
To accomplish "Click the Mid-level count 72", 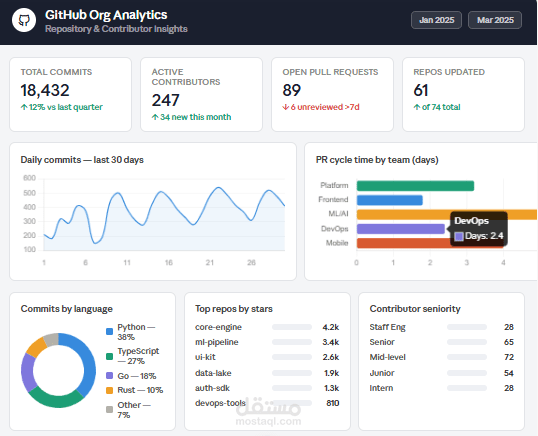I will (x=509, y=357).
